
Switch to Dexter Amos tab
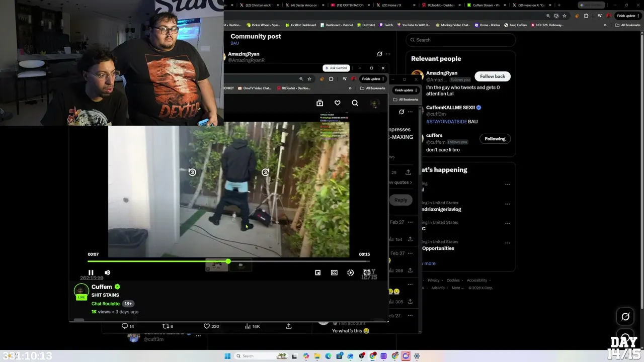pos(305,5)
